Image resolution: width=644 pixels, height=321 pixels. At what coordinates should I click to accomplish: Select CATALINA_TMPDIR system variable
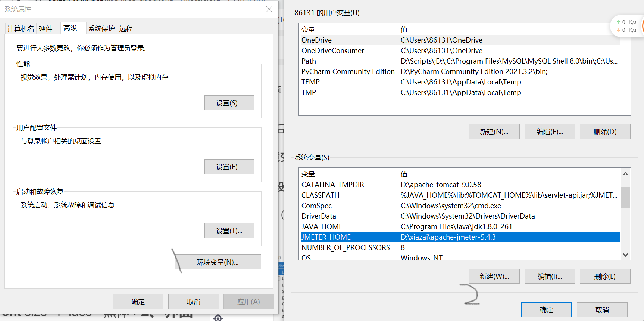460,185
